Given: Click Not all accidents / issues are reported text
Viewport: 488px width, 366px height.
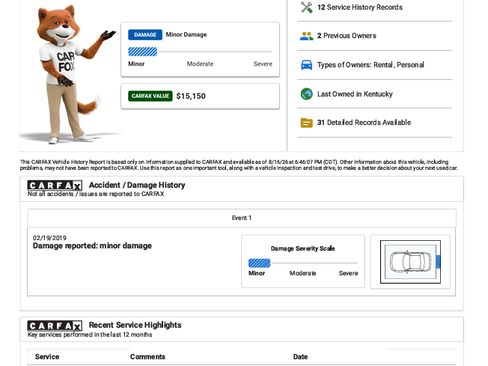Looking at the screenshot, I should 96,194.
